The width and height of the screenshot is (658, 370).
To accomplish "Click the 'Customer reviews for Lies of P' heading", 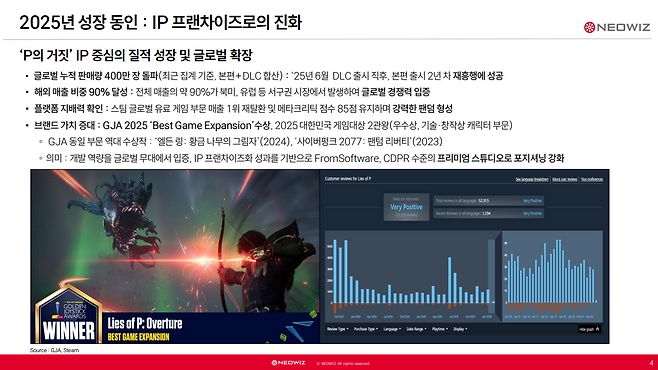I will point(347,179).
